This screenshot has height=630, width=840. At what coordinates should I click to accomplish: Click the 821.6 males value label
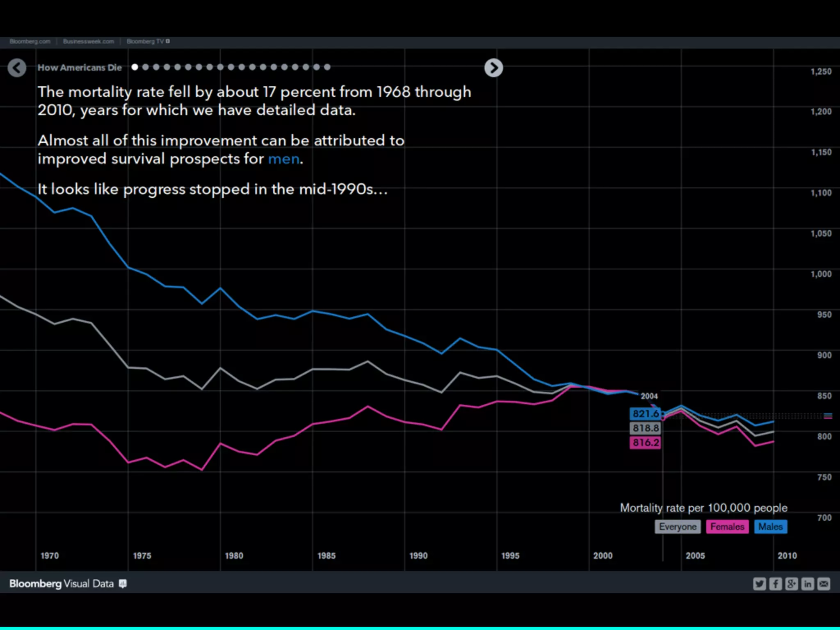tap(645, 413)
